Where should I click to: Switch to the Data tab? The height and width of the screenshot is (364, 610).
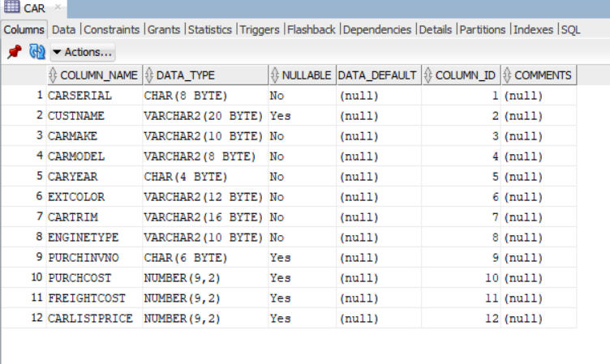(64, 29)
